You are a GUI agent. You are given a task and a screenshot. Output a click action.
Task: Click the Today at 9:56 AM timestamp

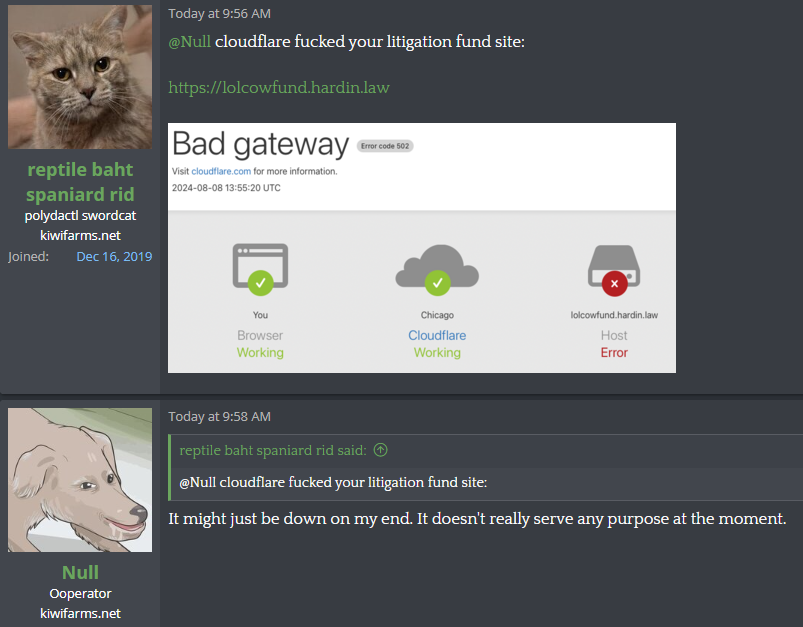click(220, 14)
